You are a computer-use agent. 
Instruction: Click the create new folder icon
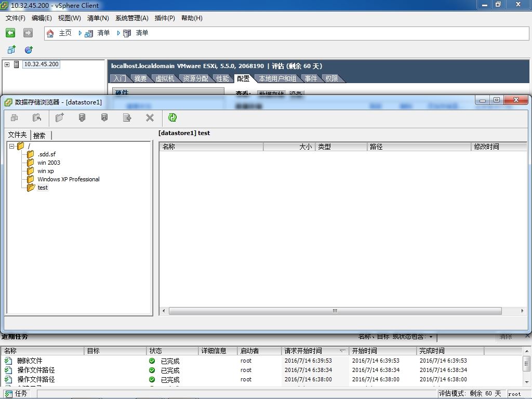click(x=60, y=118)
